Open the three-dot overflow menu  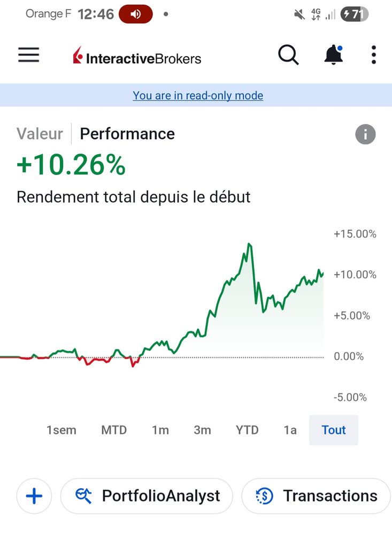373,55
